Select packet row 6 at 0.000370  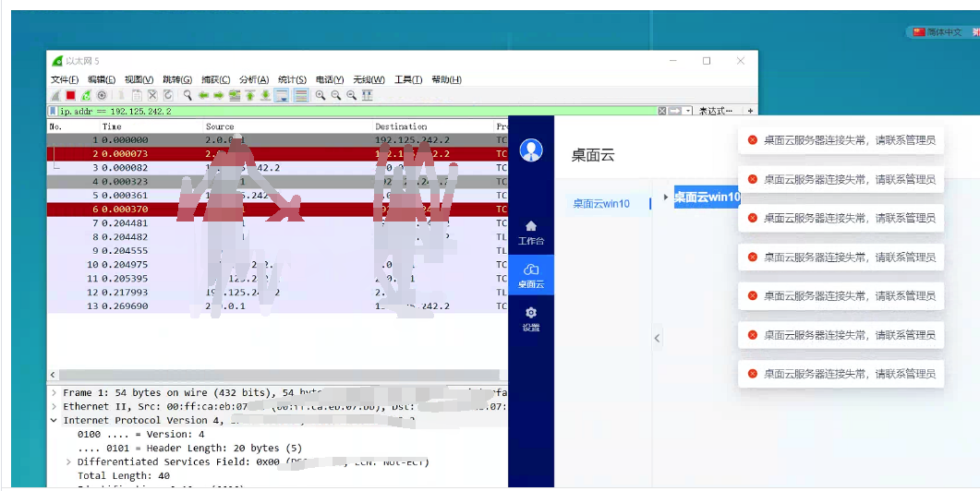coord(277,210)
